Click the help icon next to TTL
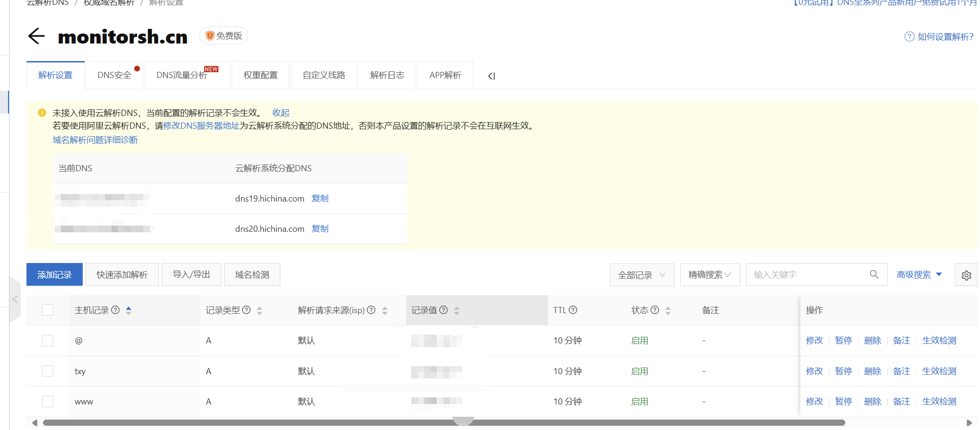The width and height of the screenshot is (980, 430). click(x=573, y=310)
